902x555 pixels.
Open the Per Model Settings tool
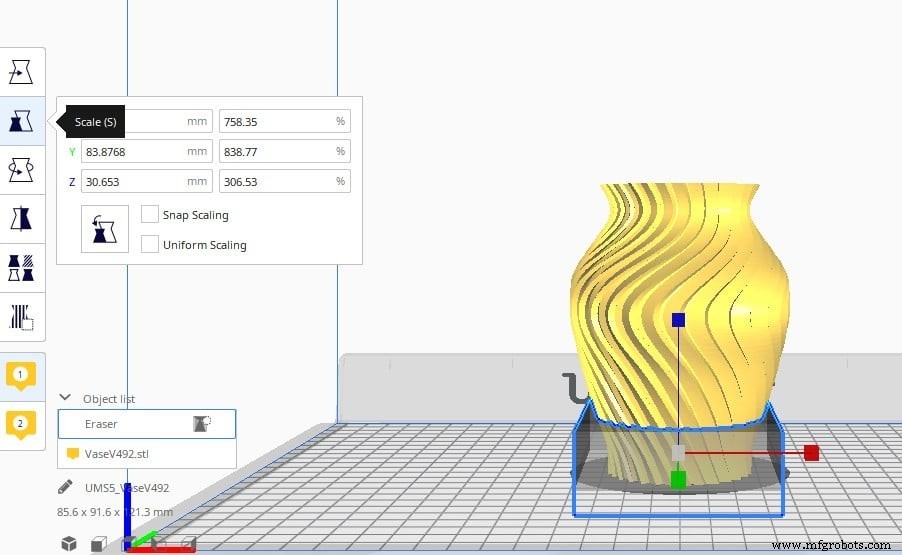click(x=21, y=268)
